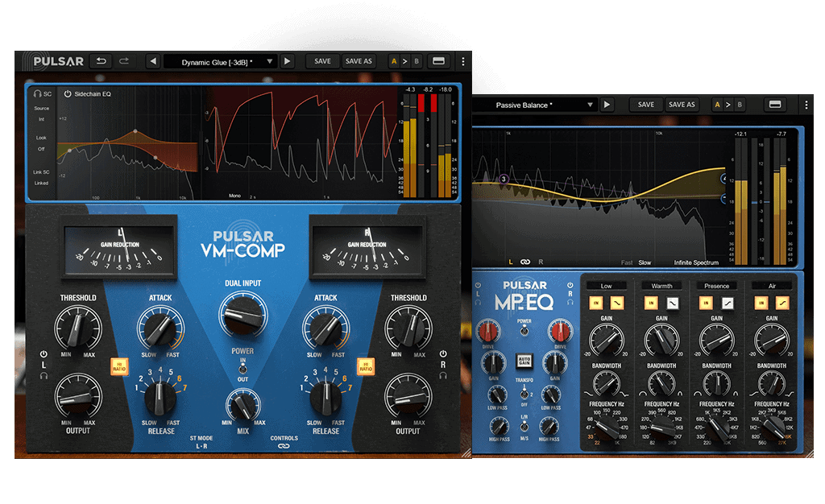Viewport: 825px width, 504px height.
Task: Open the VM-COMP three-dot options menu
Action: (x=462, y=61)
